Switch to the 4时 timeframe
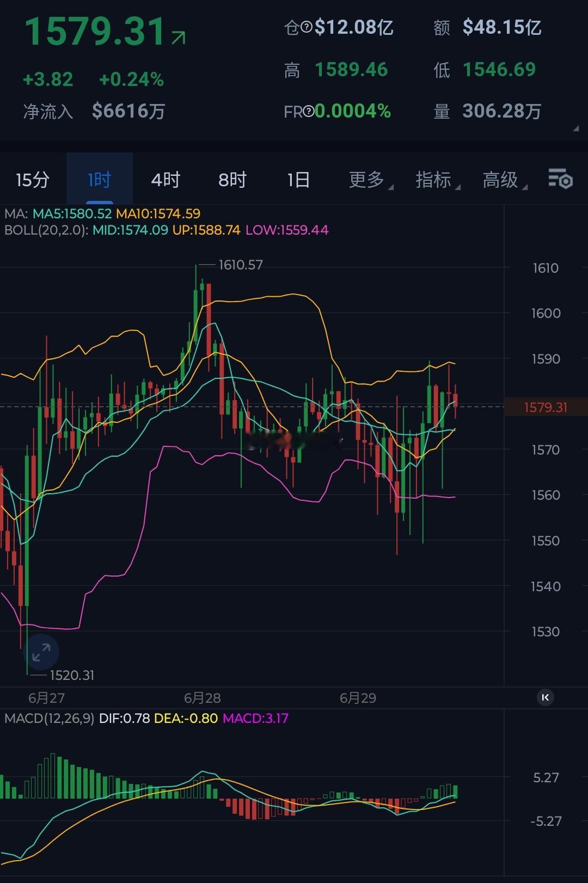The height and width of the screenshot is (883, 588). click(166, 179)
